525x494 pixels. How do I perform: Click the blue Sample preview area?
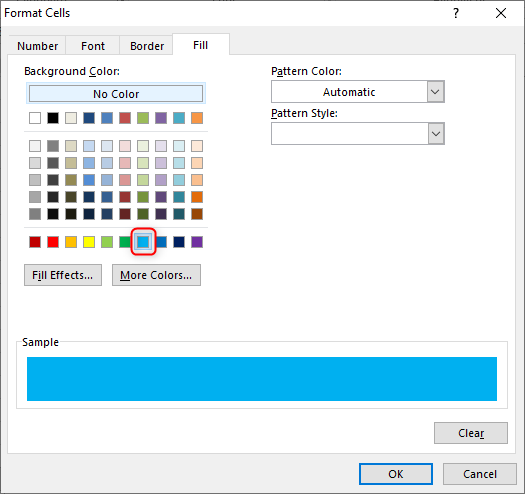(262, 379)
